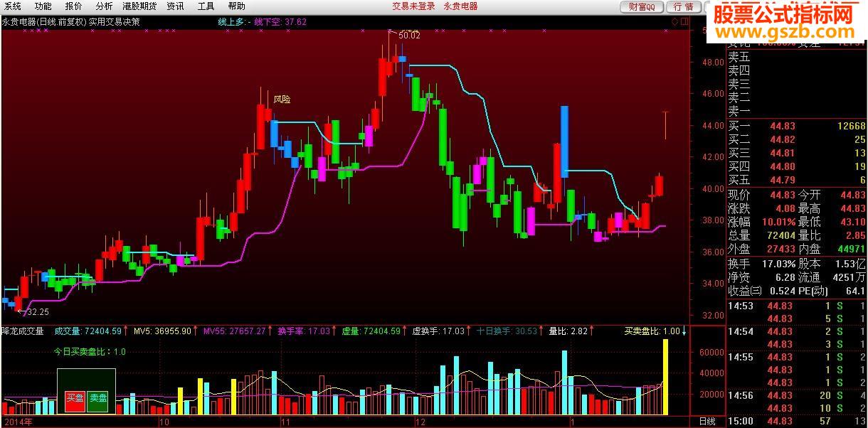Click the 风险 label on the chart
This screenshot has height=428, width=868.
tap(282, 100)
